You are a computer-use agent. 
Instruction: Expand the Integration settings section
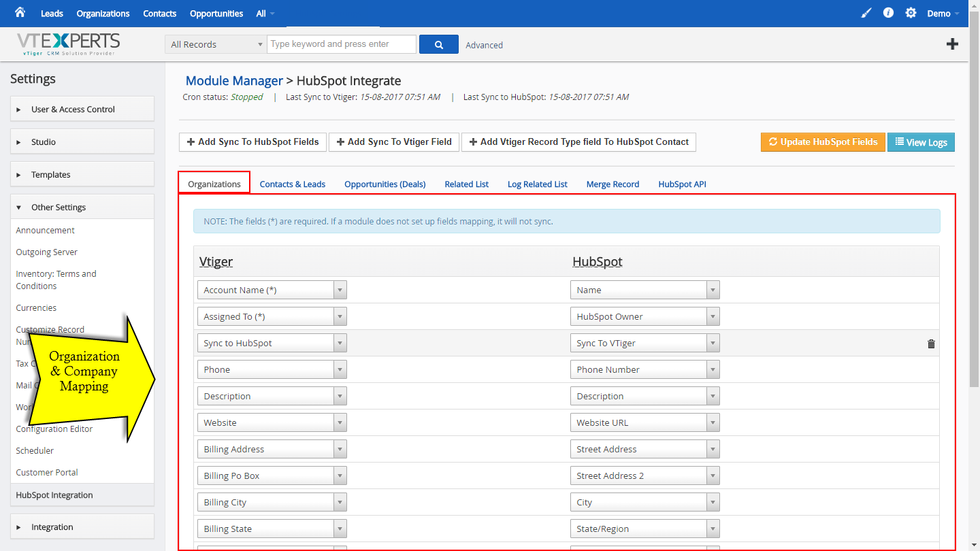(82, 527)
